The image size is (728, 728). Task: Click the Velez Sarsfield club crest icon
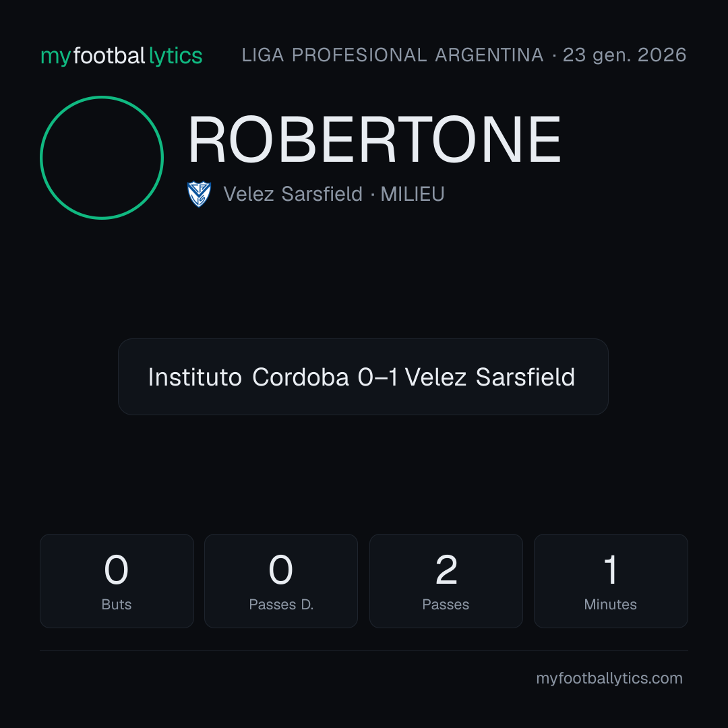pos(199,194)
